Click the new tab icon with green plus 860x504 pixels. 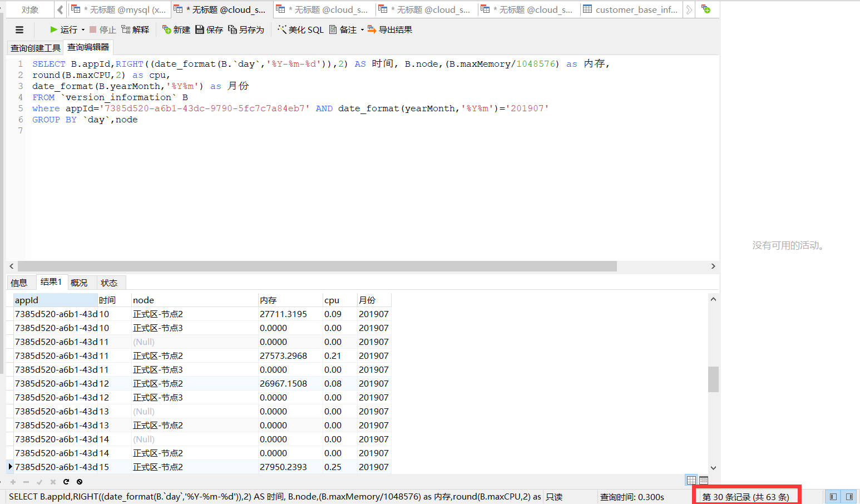coord(706,9)
